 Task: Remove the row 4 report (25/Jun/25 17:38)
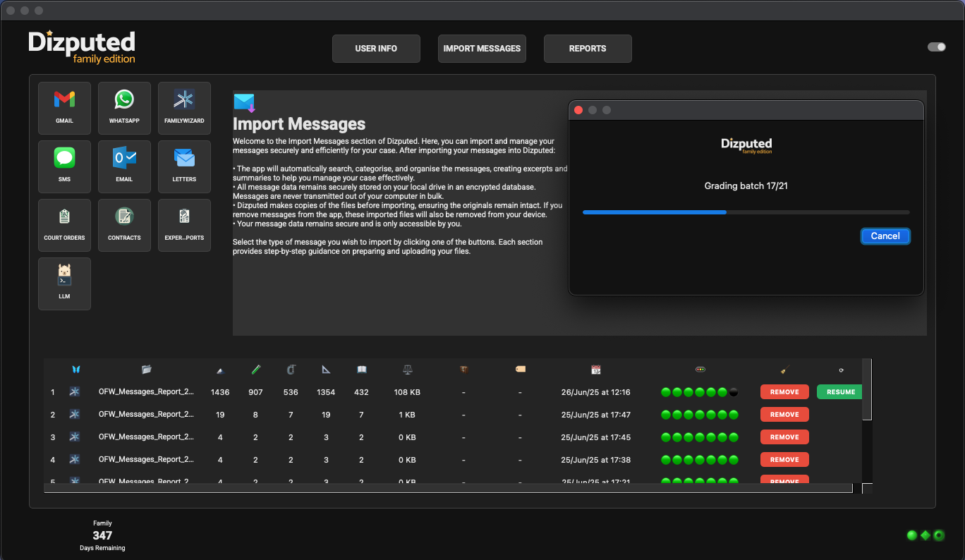784,460
